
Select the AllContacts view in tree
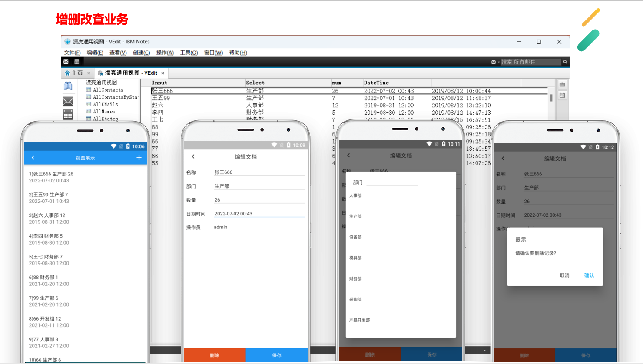coord(108,90)
